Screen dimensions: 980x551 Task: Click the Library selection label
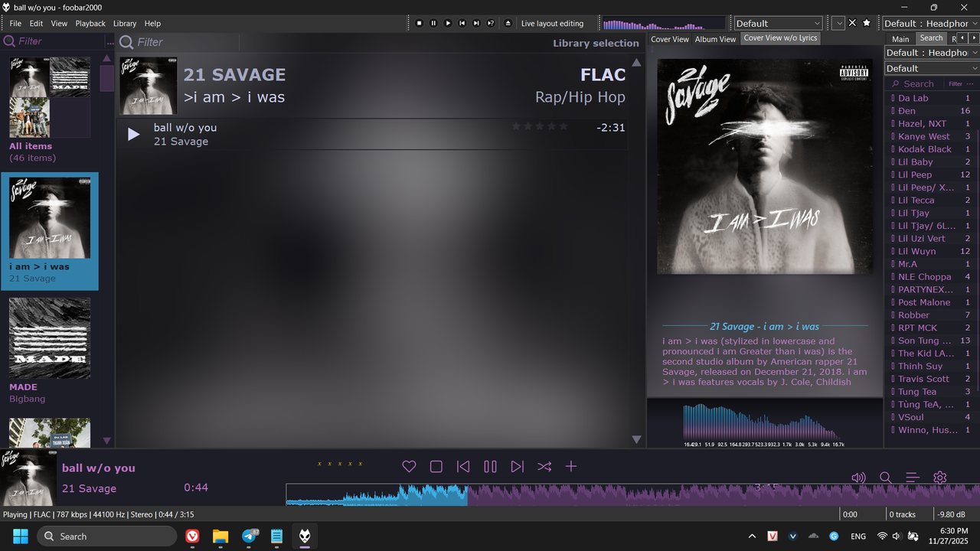pyautogui.click(x=596, y=43)
